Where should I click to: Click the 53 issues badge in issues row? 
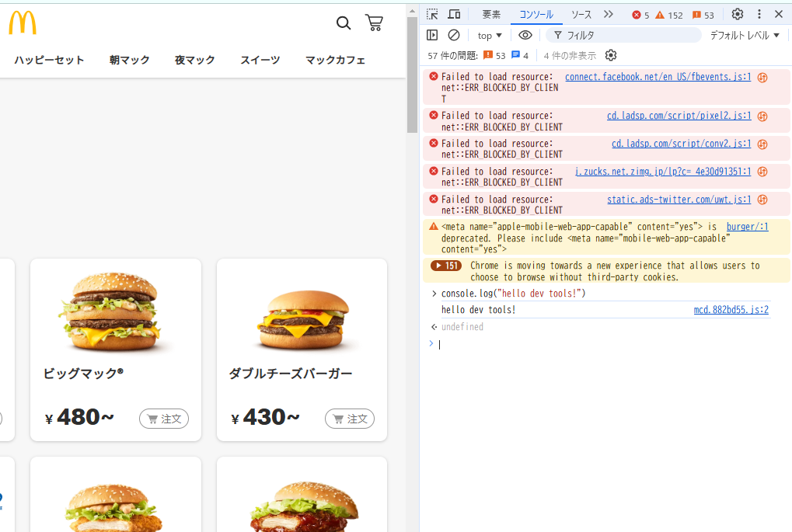(x=494, y=55)
